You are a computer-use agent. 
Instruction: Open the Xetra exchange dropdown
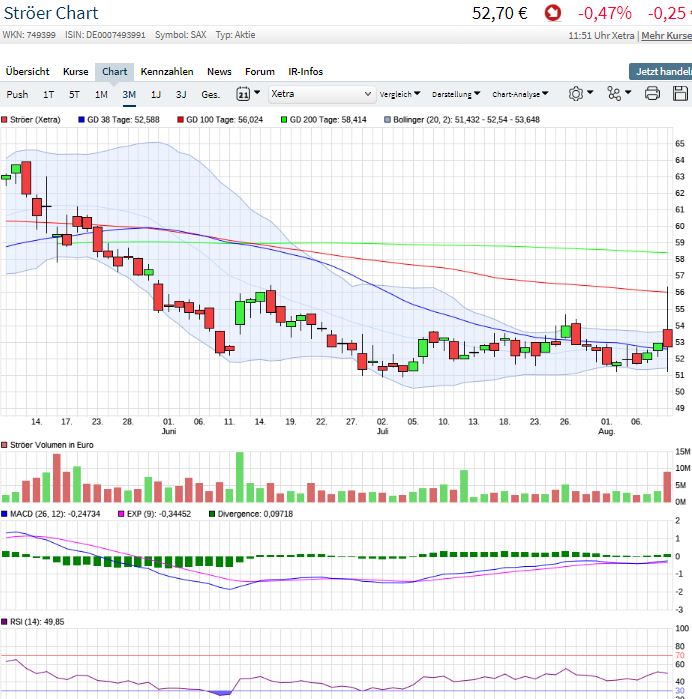tap(321, 94)
